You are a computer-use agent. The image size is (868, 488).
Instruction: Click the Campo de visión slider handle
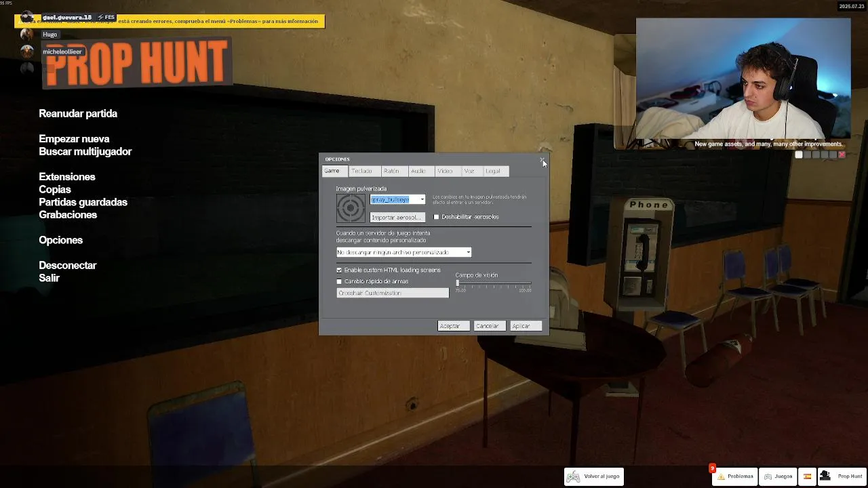coord(458,283)
